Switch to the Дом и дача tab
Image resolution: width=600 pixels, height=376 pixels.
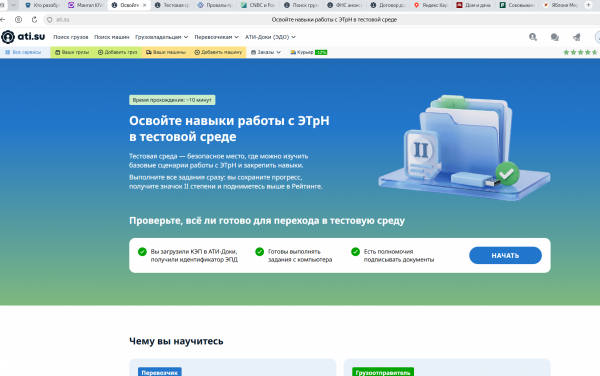point(474,5)
